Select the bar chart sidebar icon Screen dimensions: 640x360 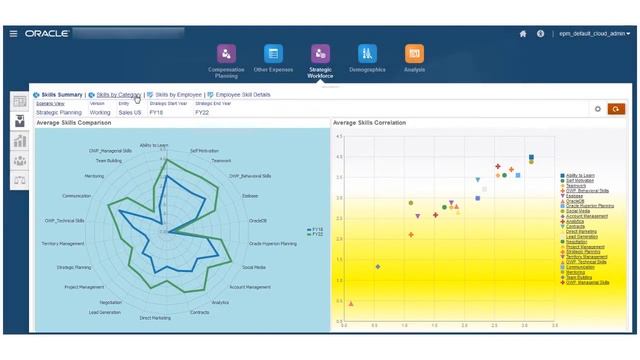point(20,141)
